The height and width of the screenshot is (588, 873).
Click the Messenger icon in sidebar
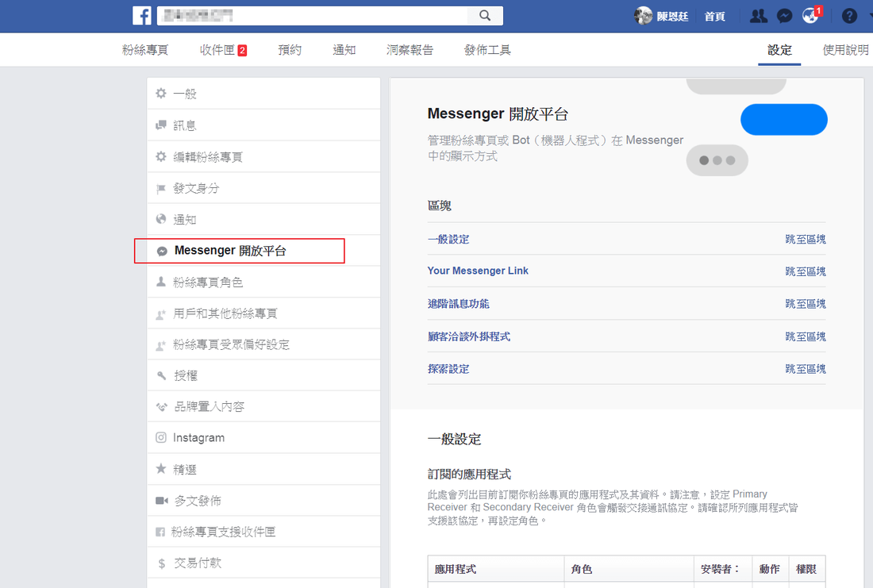162,251
